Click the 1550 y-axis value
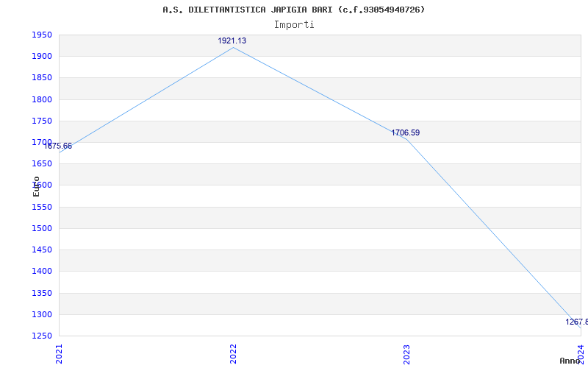The image size is (588, 368). 42,207
